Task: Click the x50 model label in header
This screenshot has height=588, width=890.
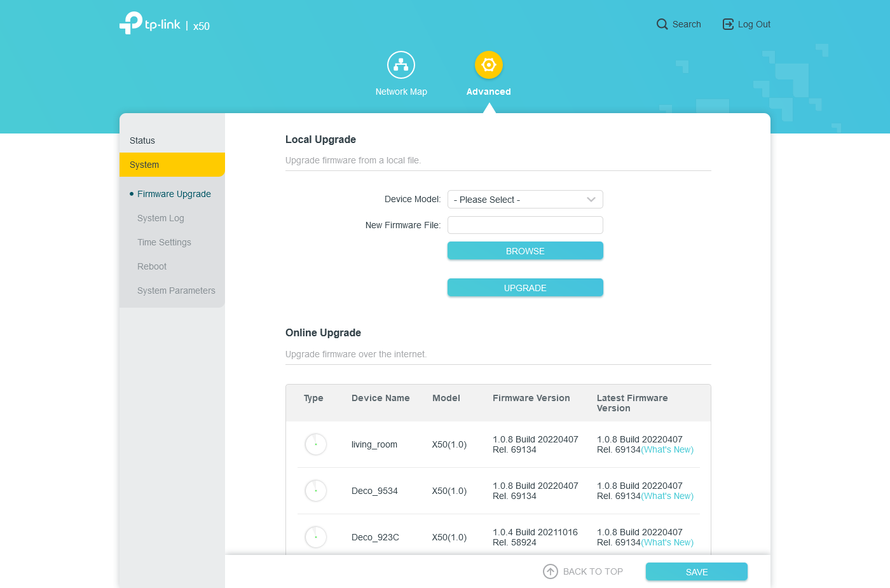Action: pyautogui.click(x=202, y=26)
